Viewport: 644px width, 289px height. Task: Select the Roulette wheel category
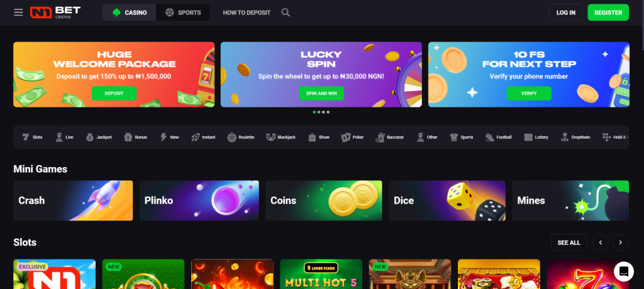coord(241,137)
